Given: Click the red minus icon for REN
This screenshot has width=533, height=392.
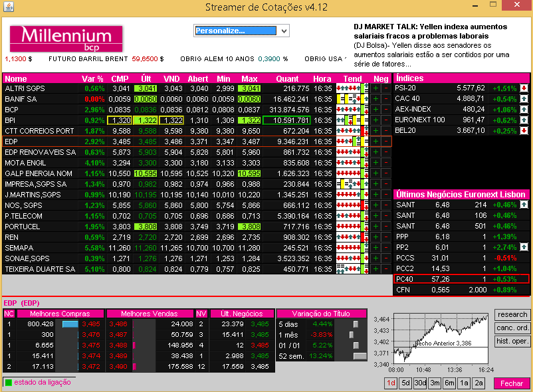Looking at the screenshot, I should (x=386, y=237).
